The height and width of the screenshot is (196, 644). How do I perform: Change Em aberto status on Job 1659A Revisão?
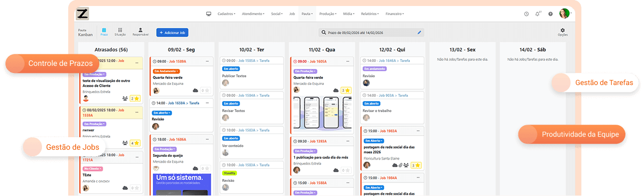[162, 113]
